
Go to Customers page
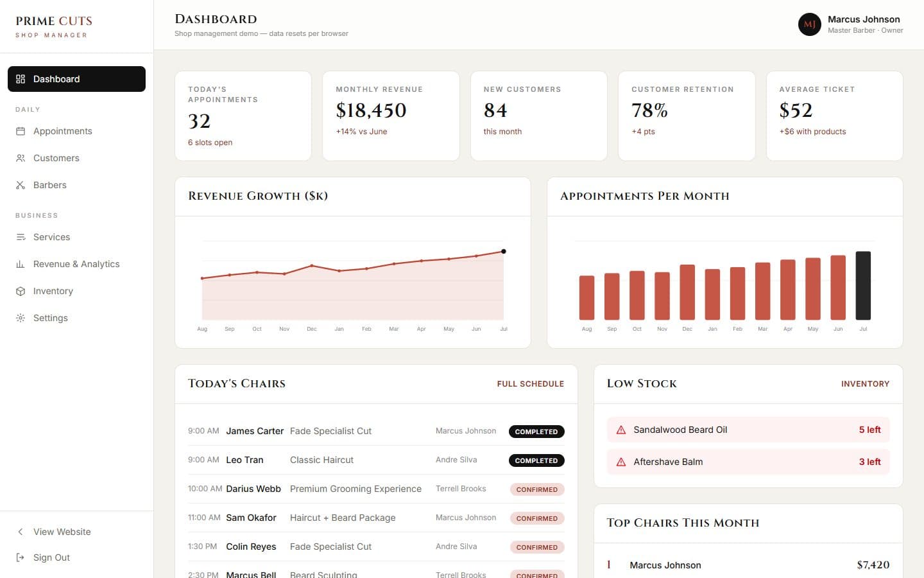[x=76, y=158]
